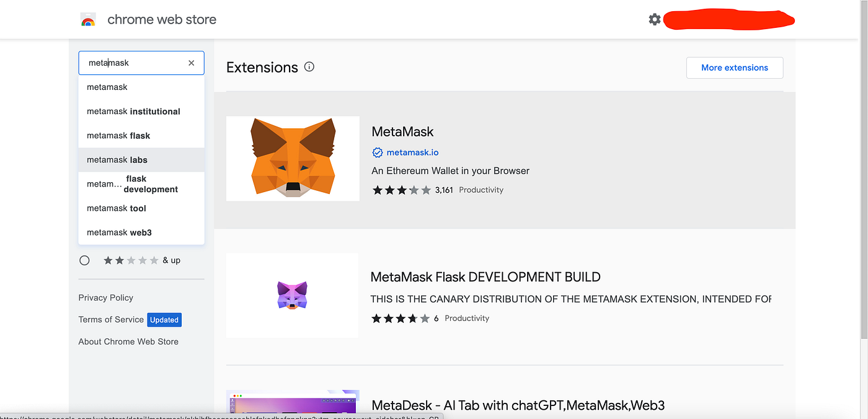The width and height of the screenshot is (868, 419).
Task: Clear the search box with the X icon
Action: point(192,63)
